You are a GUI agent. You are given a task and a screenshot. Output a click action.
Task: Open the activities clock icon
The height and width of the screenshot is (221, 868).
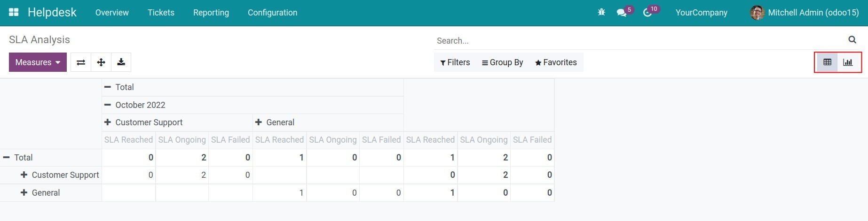pyautogui.click(x=647, y=13)
